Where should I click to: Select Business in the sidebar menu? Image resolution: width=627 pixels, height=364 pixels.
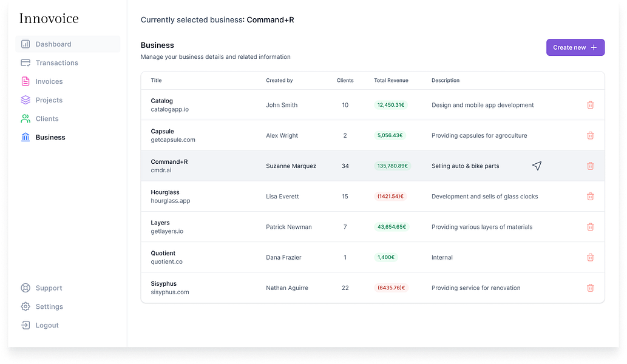point(50,138)
